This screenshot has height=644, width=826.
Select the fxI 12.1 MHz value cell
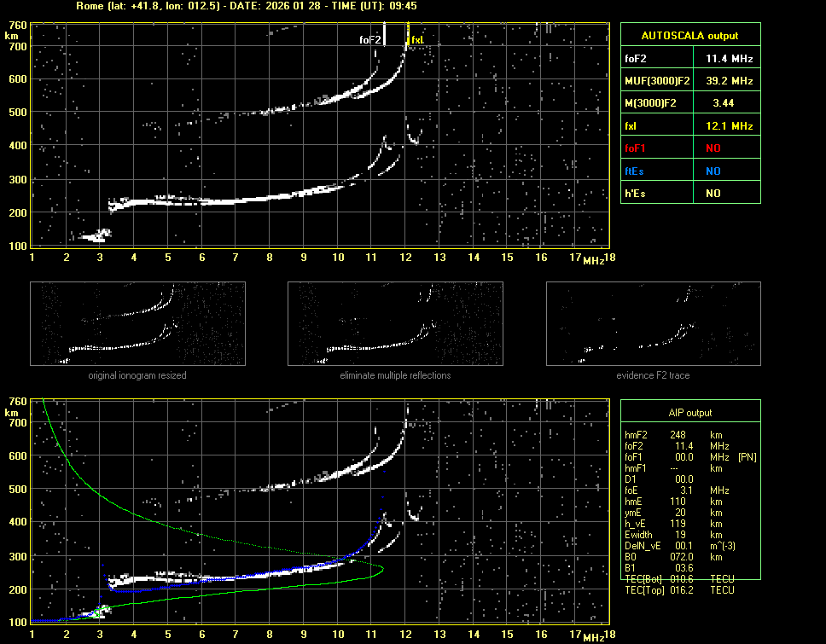click(729, 125)
